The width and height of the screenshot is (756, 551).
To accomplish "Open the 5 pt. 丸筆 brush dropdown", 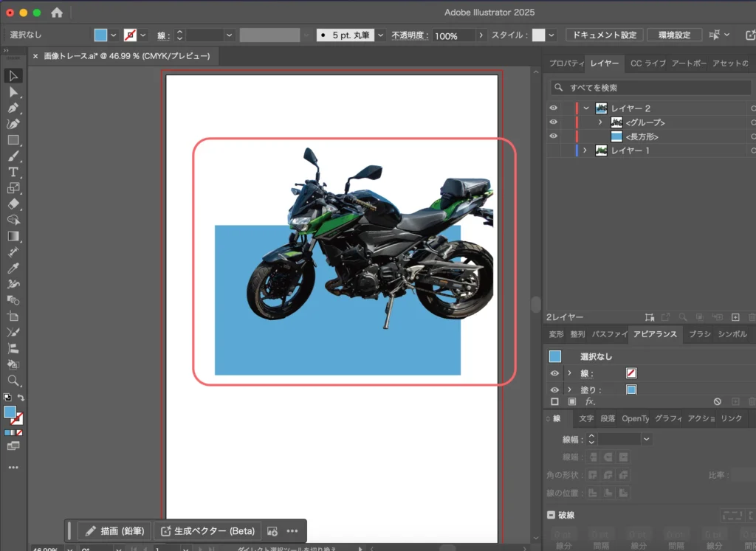I will coord(381,35).
